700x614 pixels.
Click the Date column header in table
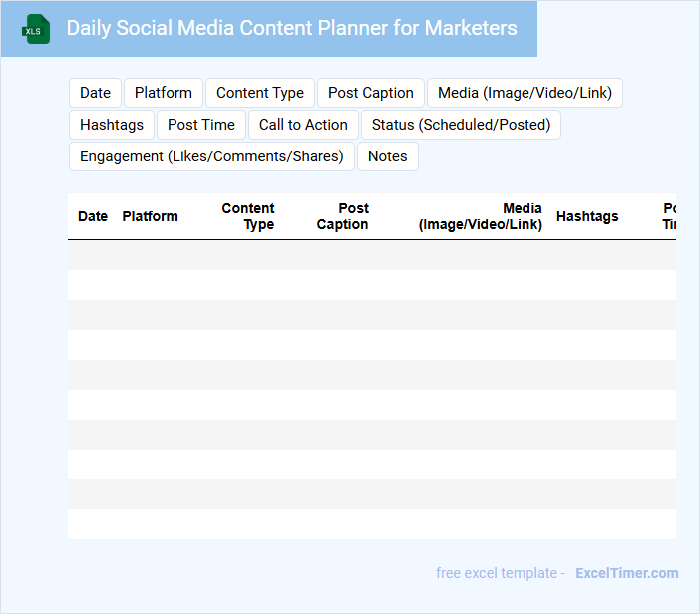tap(93, 216)
